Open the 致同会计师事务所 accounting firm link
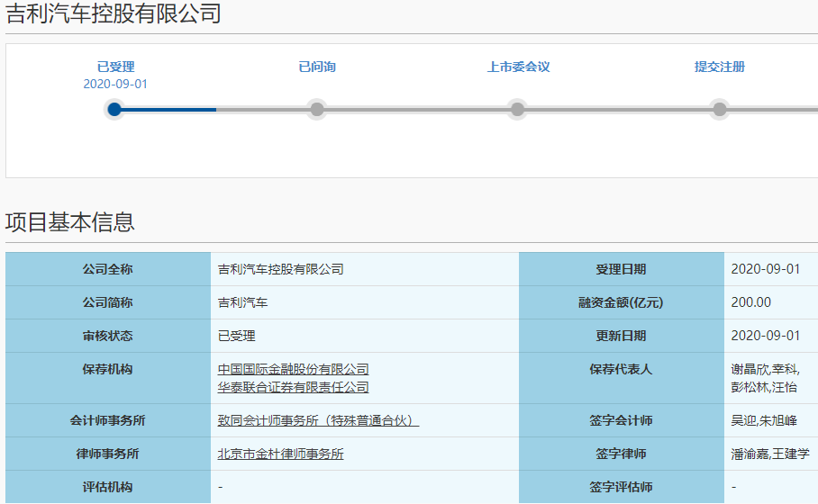 [318, 420]
